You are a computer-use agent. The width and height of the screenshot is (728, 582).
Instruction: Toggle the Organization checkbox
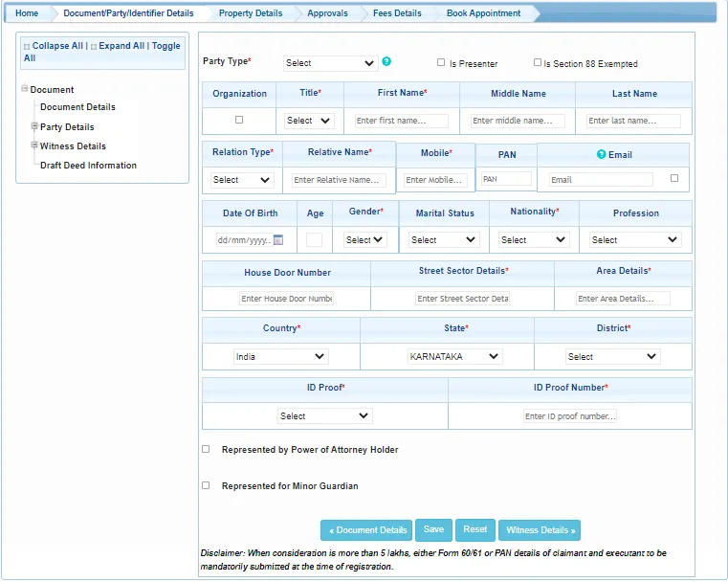click(239, 120)
